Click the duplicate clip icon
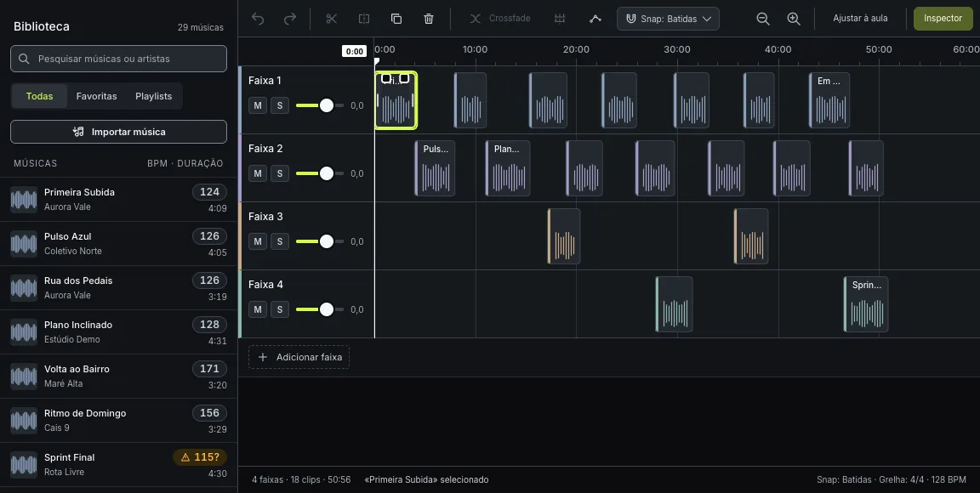Viewport: 980px width, 493px height. pos(396,19)
